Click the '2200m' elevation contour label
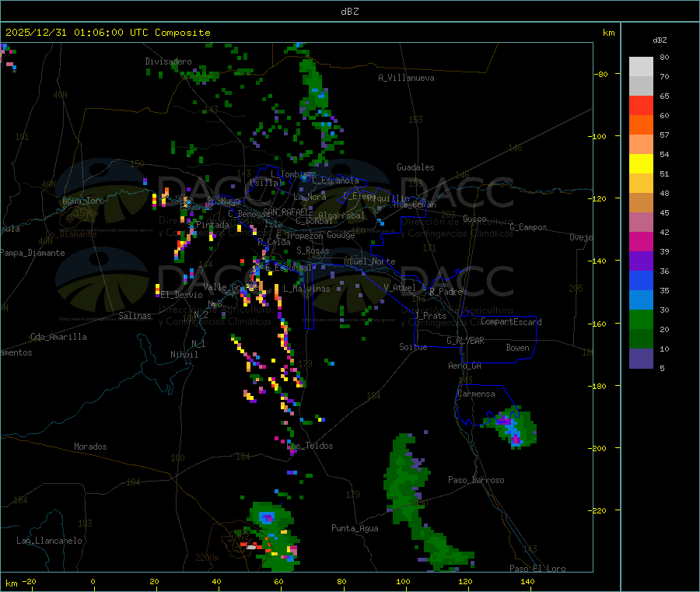The height and width of the screenshot is (592, 700). (207, 558)
